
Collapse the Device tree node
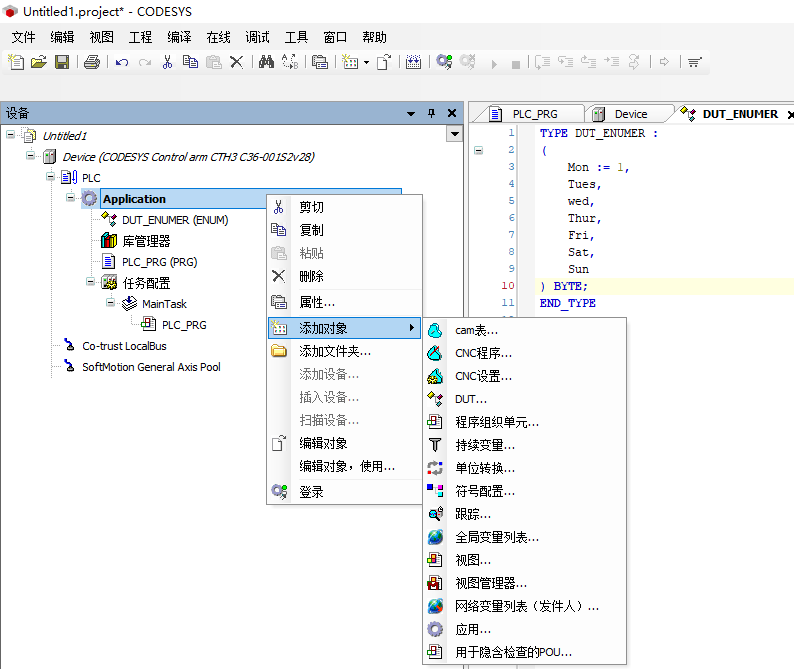point(30,155)
